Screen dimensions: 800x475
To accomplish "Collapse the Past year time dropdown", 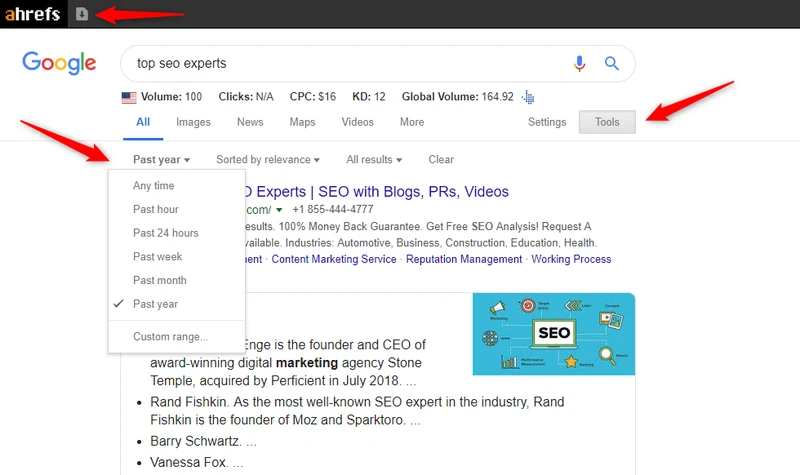I will (161, 160).
